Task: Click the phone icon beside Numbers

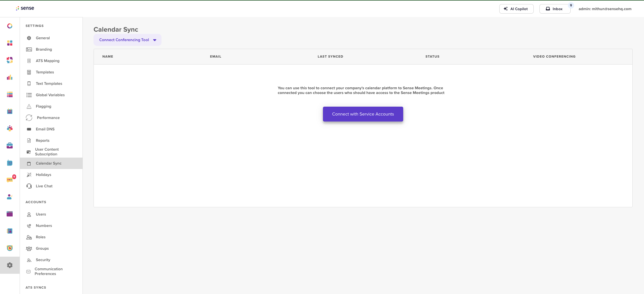Action: click(x=29, y=226)
